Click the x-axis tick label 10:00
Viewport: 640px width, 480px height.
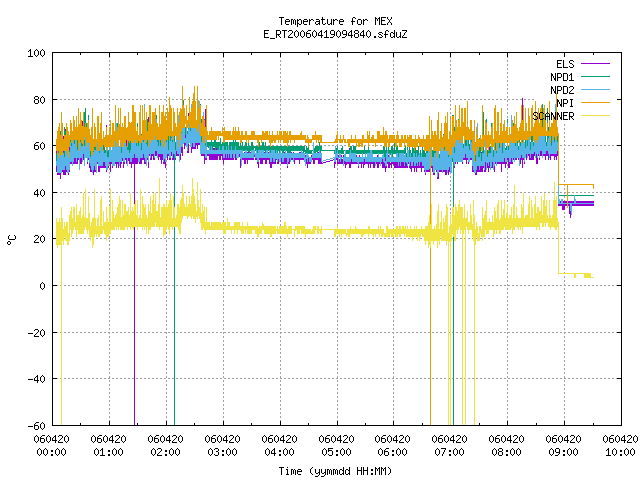(x=620, y=452)
